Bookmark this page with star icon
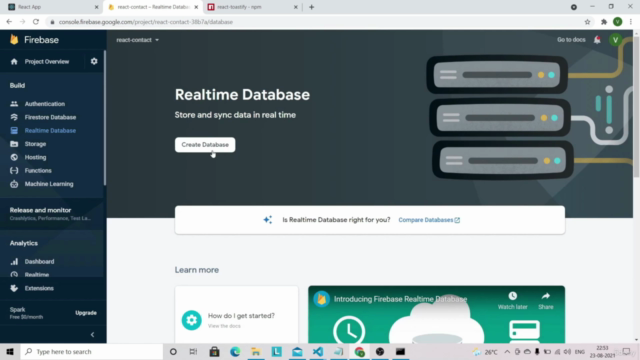 tap(587, 22)
